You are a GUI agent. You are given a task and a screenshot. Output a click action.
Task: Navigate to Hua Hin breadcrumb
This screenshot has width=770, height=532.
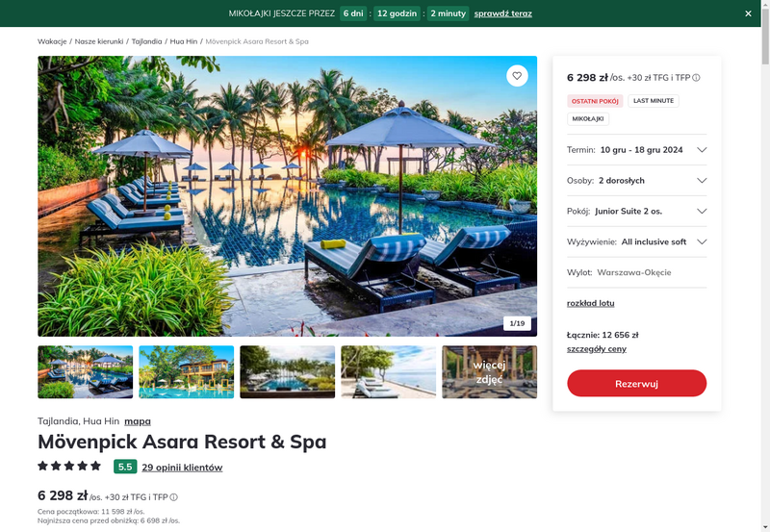[x=183, y=41]
